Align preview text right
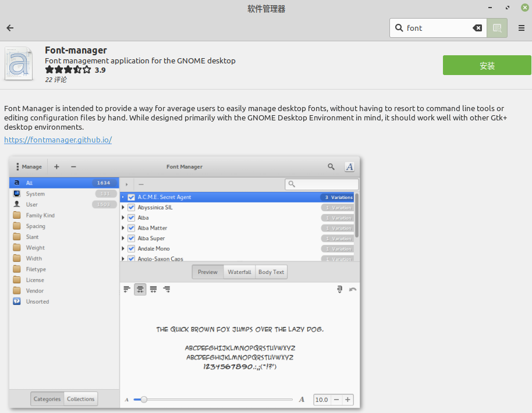Viewport: 532px width, 413px height. point(166,289)
